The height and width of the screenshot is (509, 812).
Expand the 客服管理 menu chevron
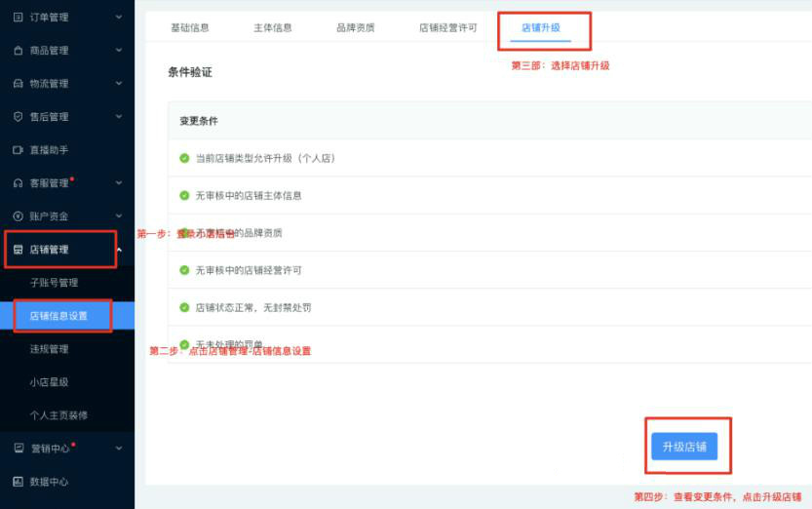tap(119, 182)
